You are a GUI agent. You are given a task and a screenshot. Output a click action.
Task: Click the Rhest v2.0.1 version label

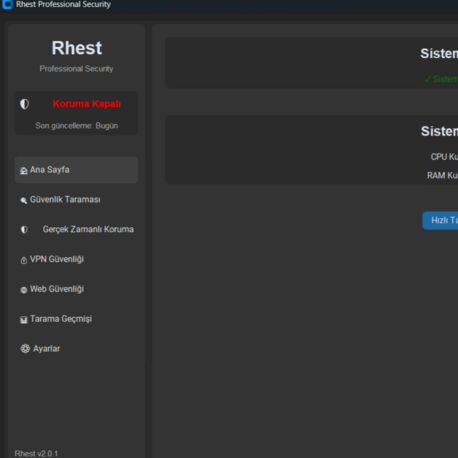click(36, 454)
